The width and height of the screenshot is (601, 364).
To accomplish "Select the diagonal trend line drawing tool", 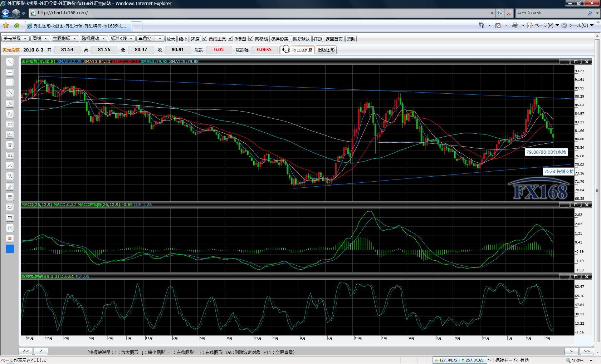I will [x=10, y=62].
